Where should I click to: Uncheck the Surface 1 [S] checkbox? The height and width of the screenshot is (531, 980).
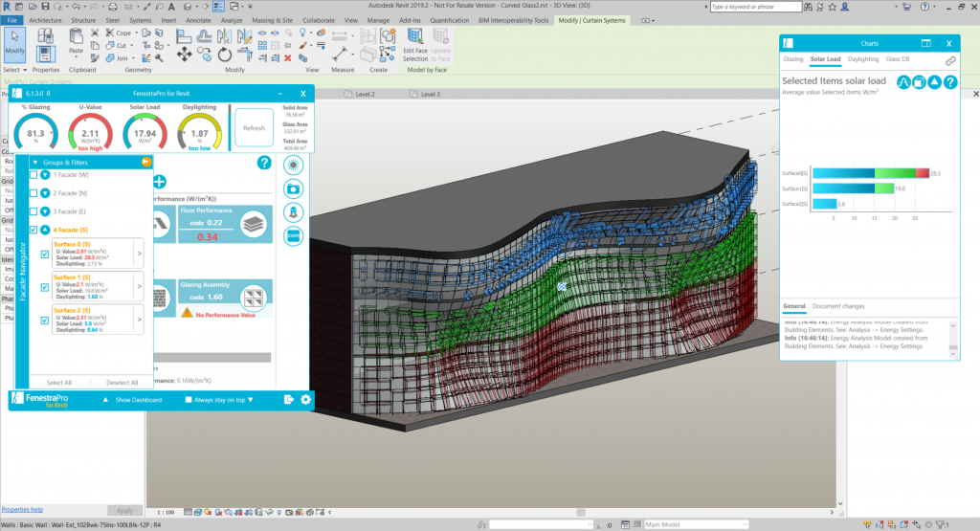click(x=44, y=287)
